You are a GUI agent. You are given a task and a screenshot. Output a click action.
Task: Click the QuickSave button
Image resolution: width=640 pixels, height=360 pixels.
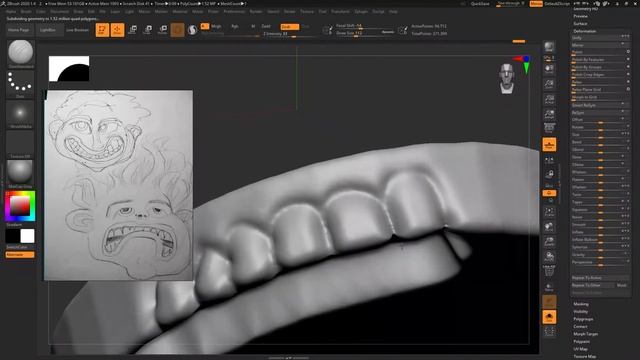(x=480, y=4)
